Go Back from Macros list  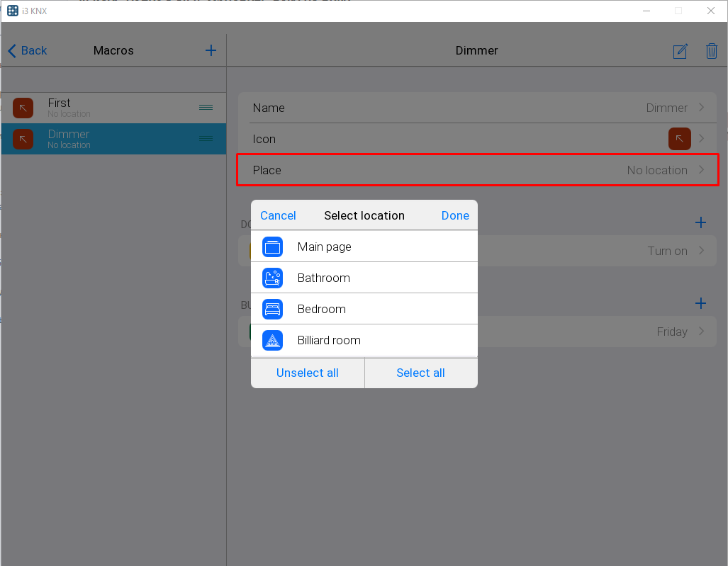[27, 50]
